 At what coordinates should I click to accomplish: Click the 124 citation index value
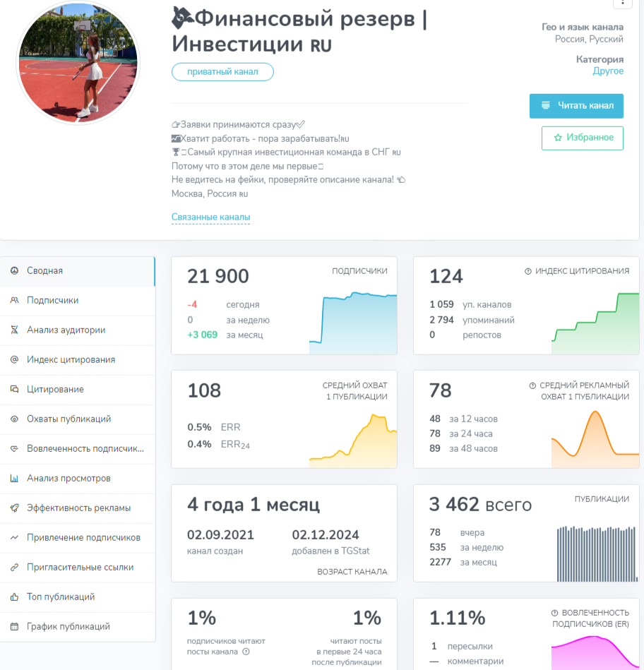click(x=446, y=276)
